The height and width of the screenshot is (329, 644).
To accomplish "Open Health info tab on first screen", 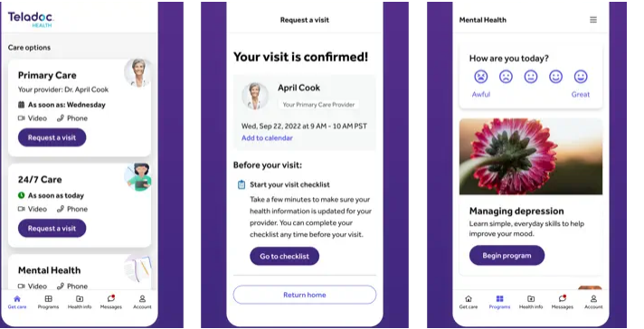I will [80, 302].
